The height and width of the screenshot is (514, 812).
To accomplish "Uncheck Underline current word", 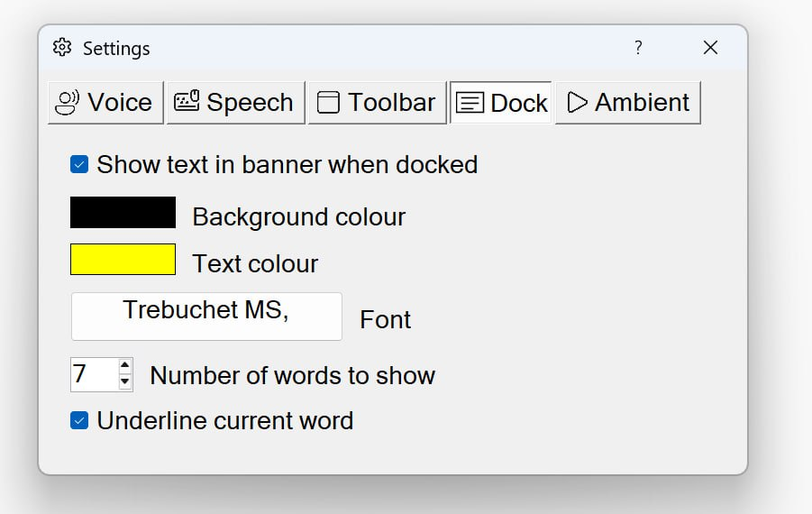I will coord(79,420).
